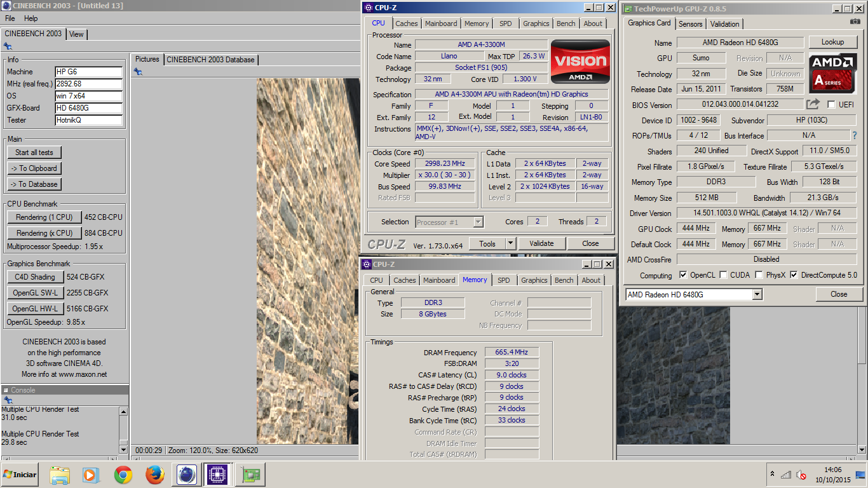Open the Tools dropdown arrow in CPU-Z

pyautogui.click(x=511, y=243)
